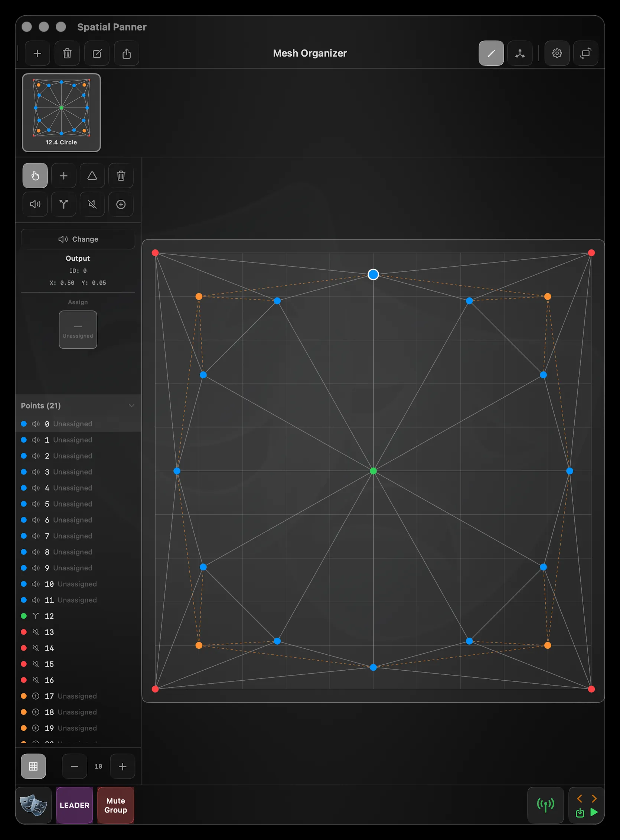Viewport: 620px width, 840px height.
Task: Decrease grid size with minus button
Action: pos(74,766)
